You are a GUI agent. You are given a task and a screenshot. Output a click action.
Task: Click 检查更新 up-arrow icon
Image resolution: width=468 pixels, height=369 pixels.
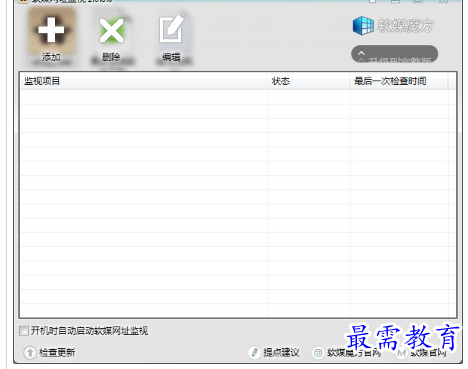30,352
